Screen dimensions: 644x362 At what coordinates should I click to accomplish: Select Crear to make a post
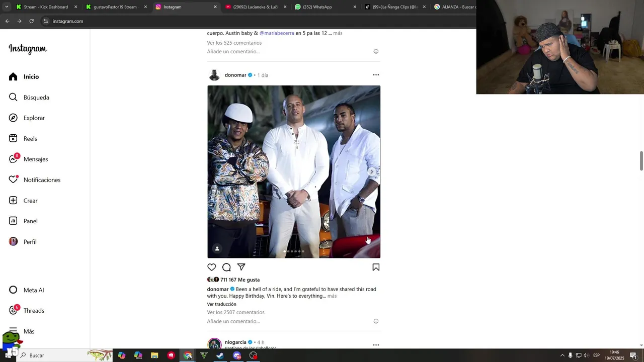coord(24,200)
